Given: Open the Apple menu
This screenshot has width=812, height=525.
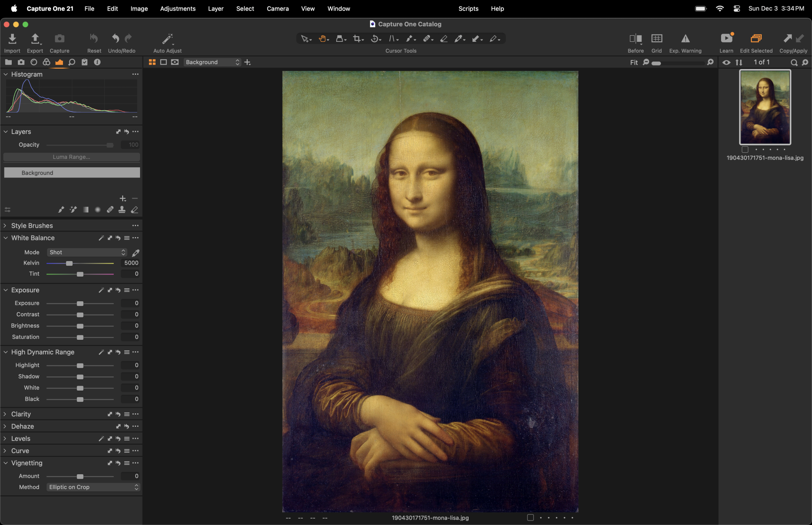Looking at the screenshot, I should 14,9.
